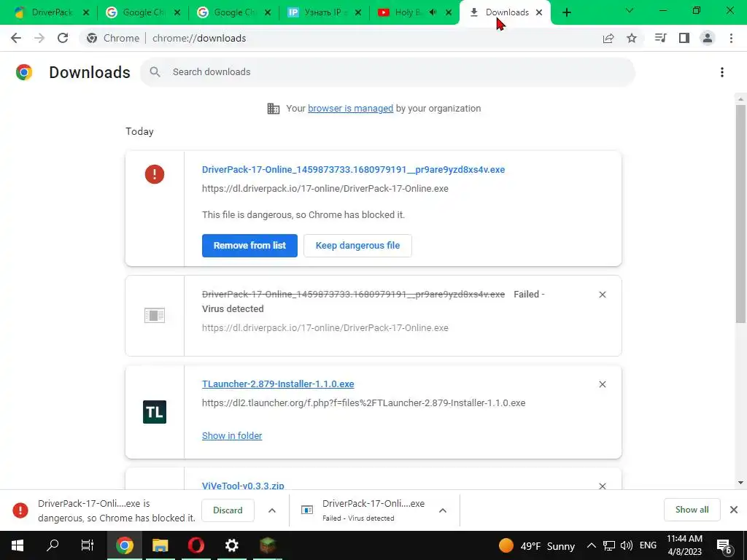The height and width of the screenshot is (560, 747).
Task: Toggle the Chrome side panel
Action: pyautogui.click(x=684, y=38)
